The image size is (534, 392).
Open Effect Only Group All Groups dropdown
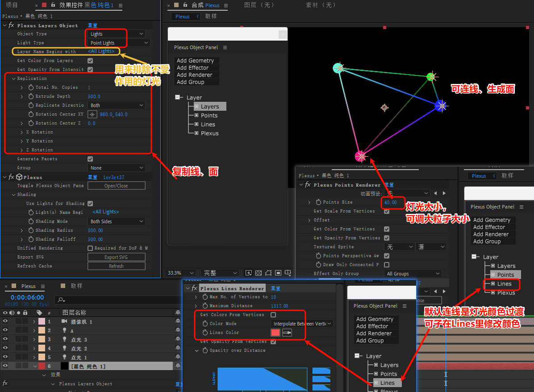point(413,274)
